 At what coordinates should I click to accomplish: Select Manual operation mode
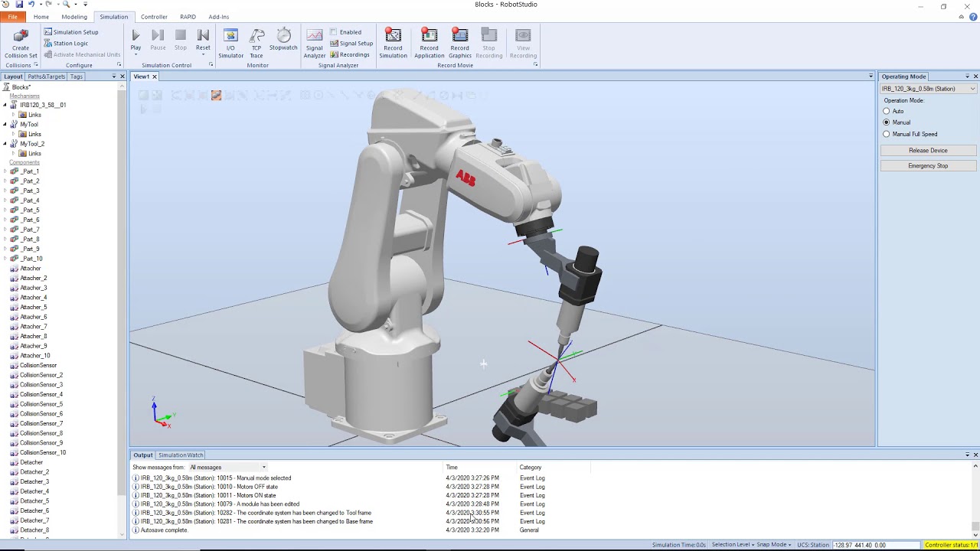click(x=887, y=122)
